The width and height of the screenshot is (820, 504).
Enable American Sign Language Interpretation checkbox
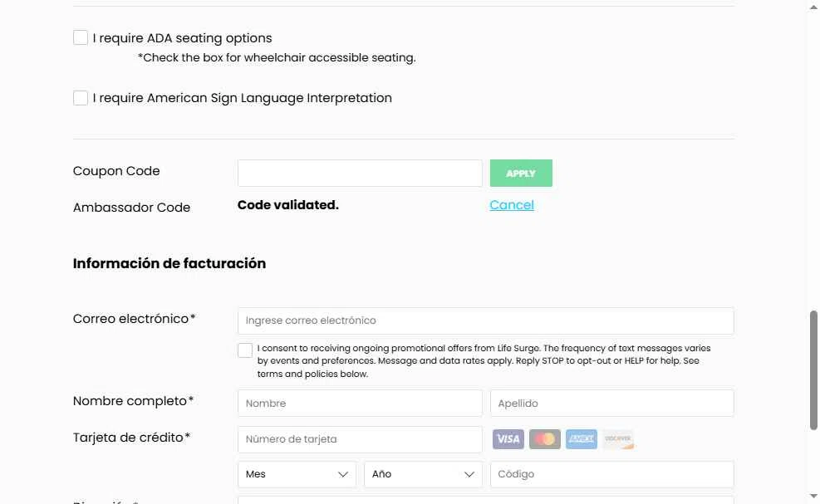[x=80, y=98]
